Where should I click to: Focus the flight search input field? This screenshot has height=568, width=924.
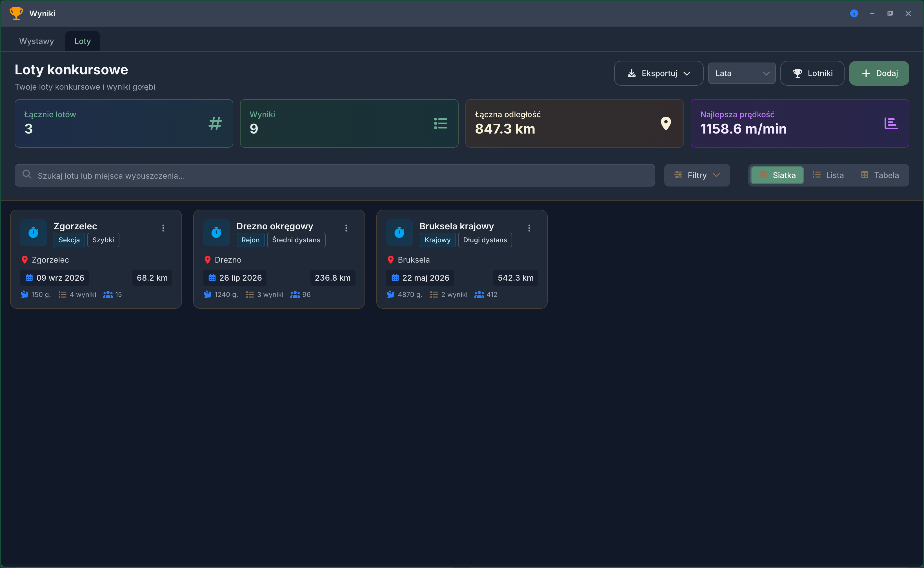click(335, 176)
